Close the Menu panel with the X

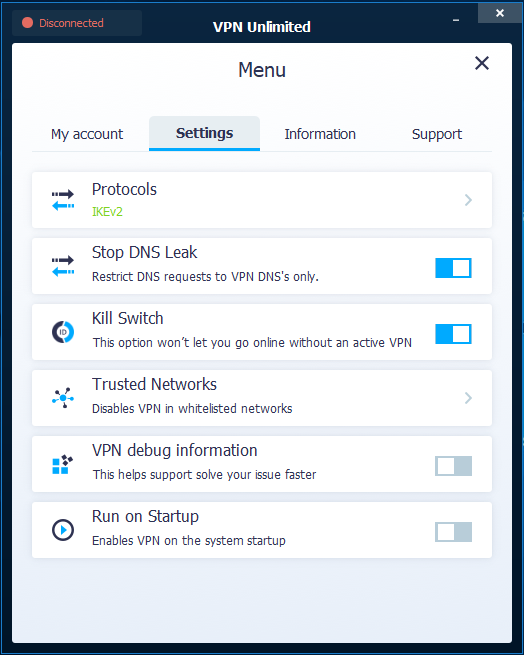482,63
